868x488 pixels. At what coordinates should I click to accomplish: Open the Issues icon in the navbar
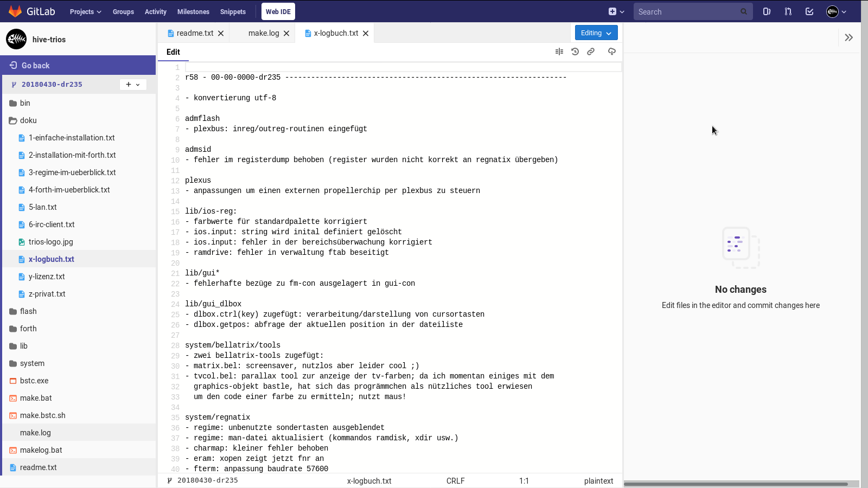pyautogui.click(x=767, y=11)
